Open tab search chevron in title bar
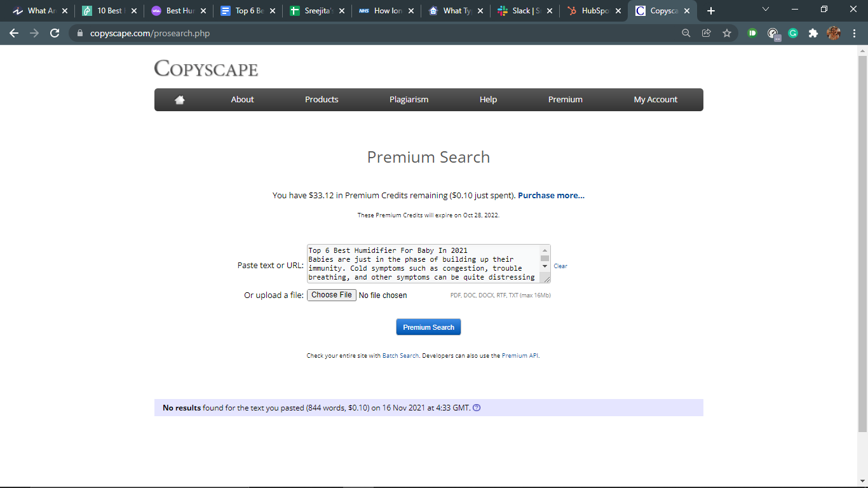This screenshot has width=868, height=488. point(766,10)
